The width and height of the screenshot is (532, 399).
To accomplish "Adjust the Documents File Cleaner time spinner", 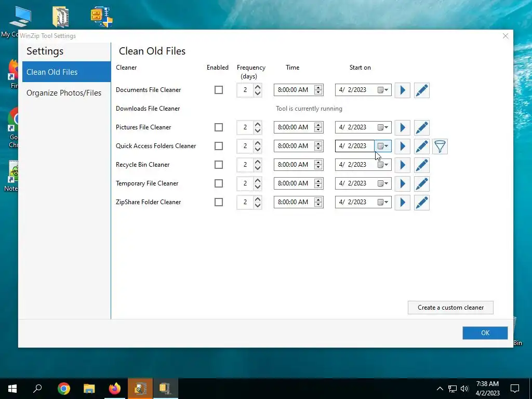I will pyautogui.click(x=318, y=90).
